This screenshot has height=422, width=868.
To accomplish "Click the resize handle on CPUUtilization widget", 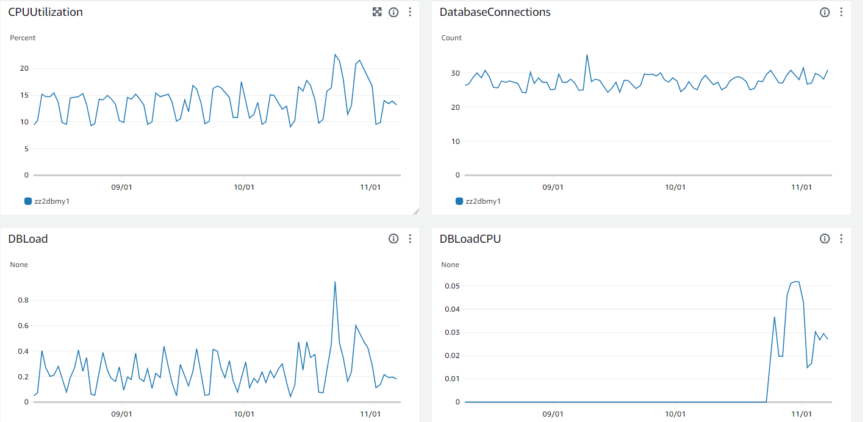I will pyautogui.click(x=417, y=212).
